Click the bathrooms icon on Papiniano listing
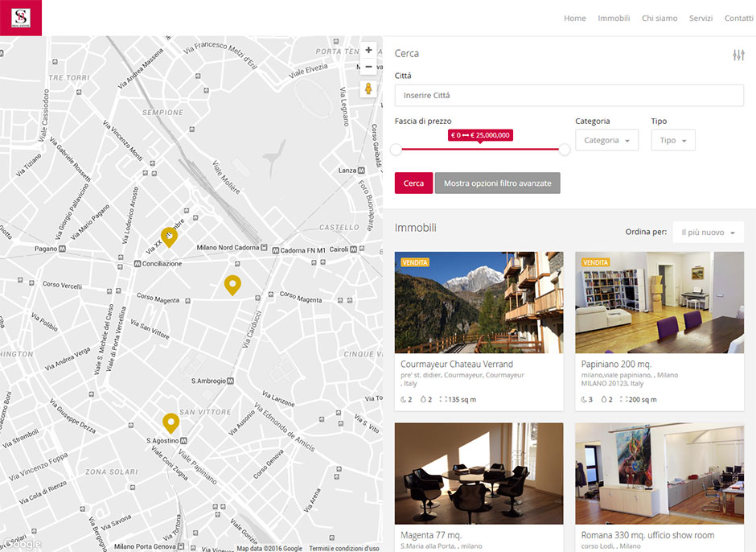The height and width of the screenshot is (552, 756). pos(604,400)
